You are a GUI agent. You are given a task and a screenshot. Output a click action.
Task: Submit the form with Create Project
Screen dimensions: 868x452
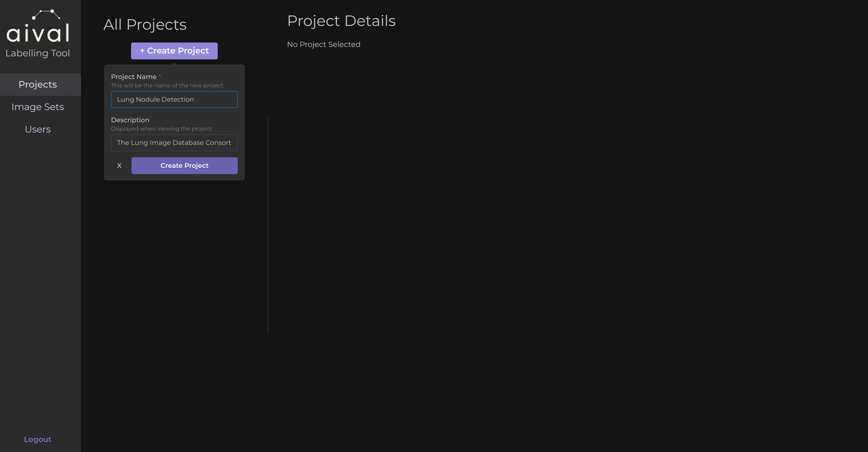[x=184, y=165]
